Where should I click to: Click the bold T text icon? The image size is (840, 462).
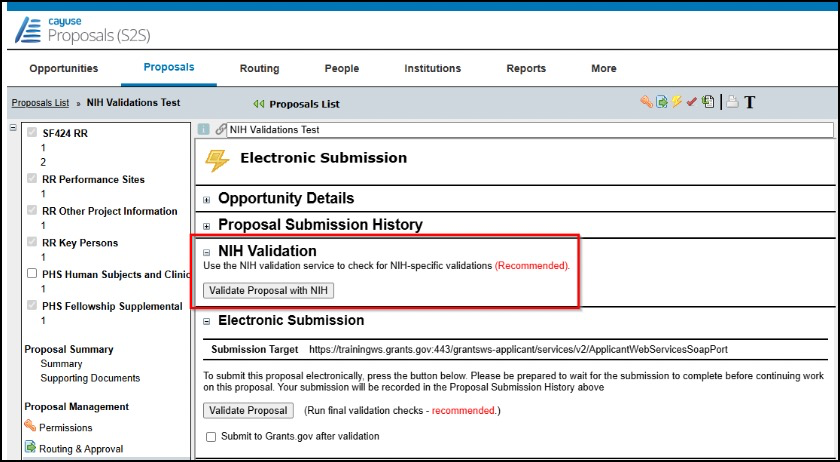(749, 102)
